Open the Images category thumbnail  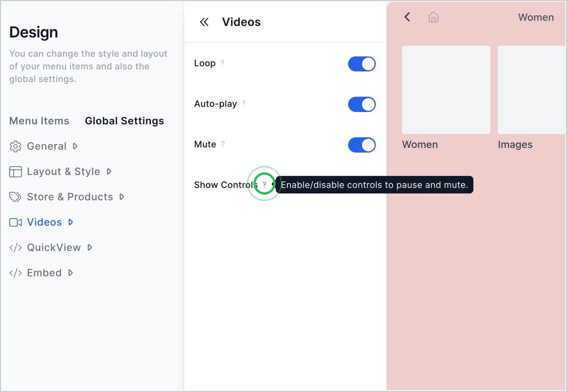point(532,90)
